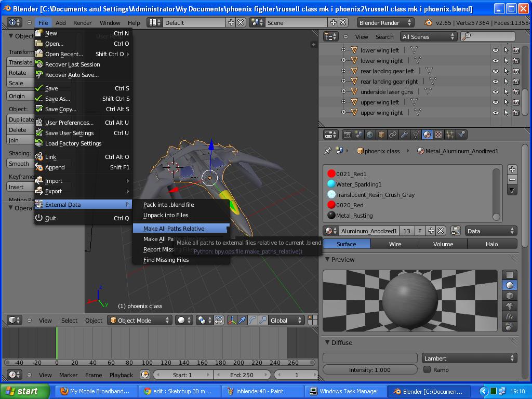532x399 pixels.
Task: Toggle visibility of upper wing left
Action: coord(495,102)
